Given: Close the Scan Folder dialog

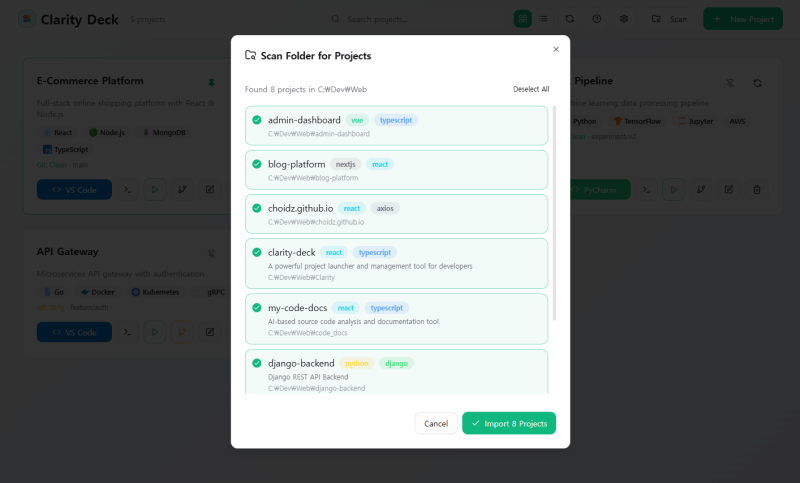Looking at the screenshot, I should pos(556,49).
